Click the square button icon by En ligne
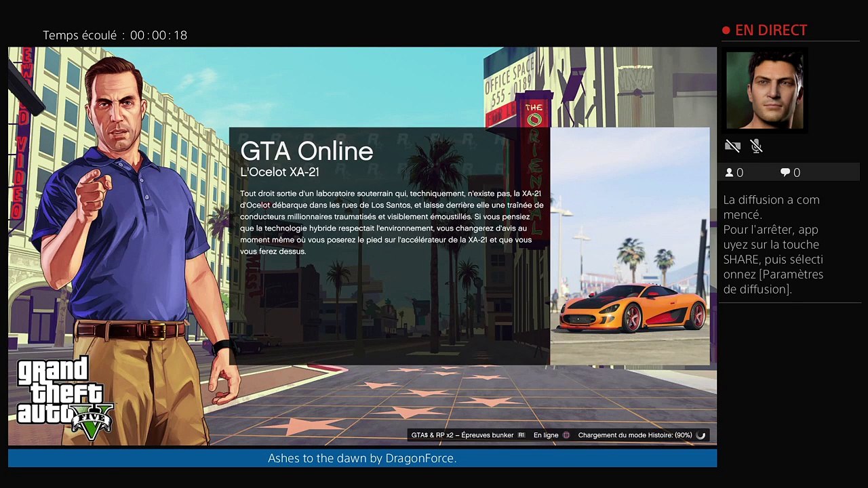The image size is (868, 488). (x=566, y=435)
